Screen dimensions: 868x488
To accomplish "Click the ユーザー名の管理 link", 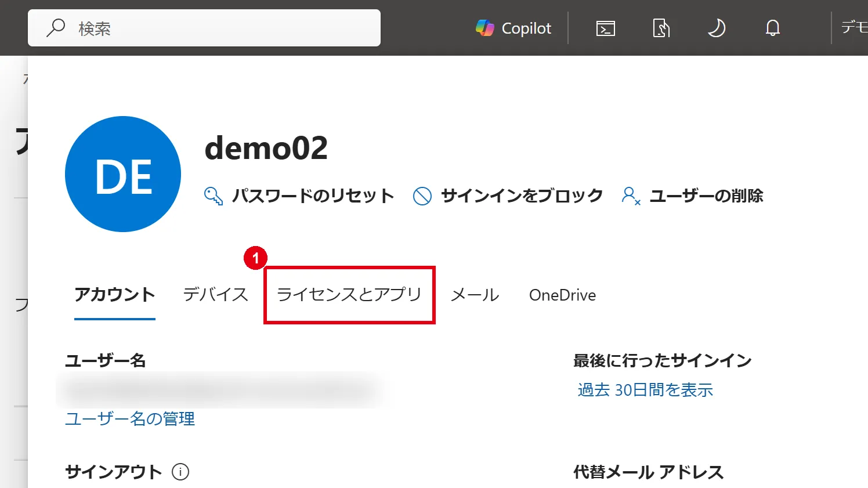I will tap(130, 418).
